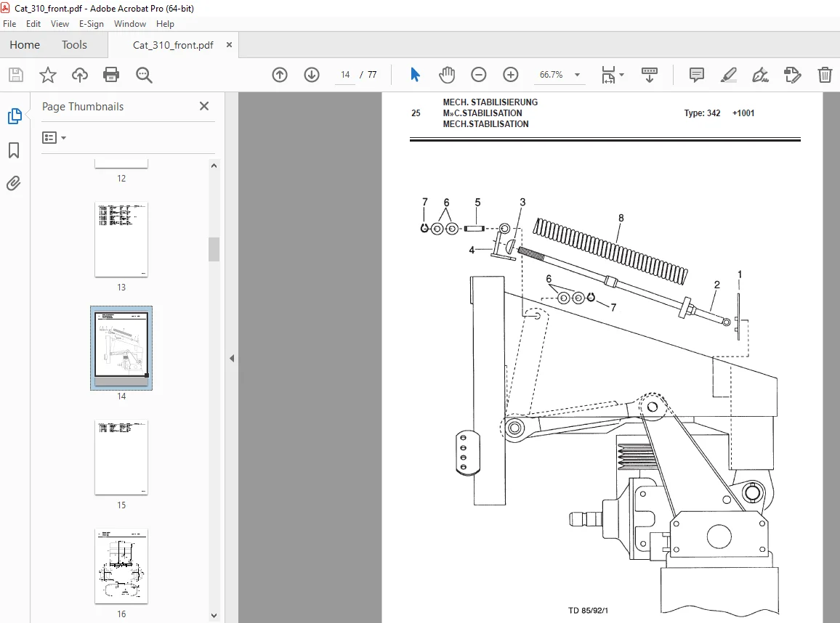Go to next page arrow
The height and width of the screenshot is (623, 840).
pos(312,75)
